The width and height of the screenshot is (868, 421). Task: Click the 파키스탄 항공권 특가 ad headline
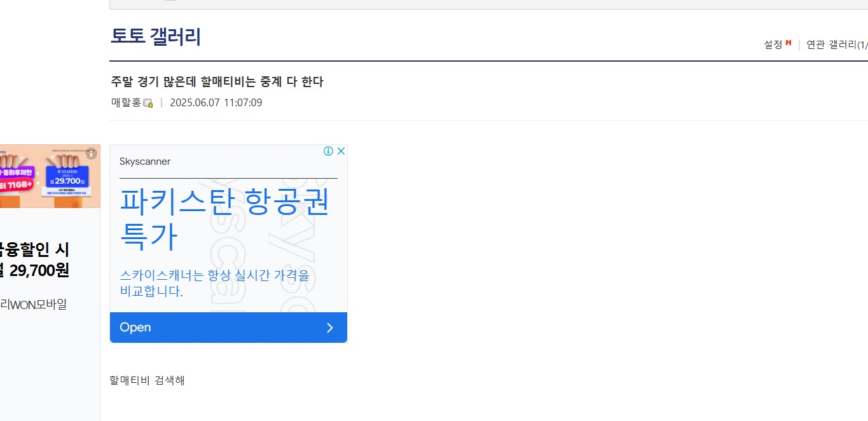pyautogui.click(x=224, y=219)
